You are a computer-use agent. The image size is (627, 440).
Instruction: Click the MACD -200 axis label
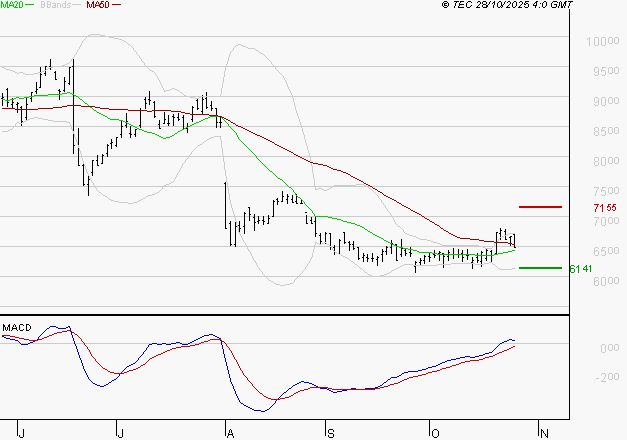click(607, 377)
